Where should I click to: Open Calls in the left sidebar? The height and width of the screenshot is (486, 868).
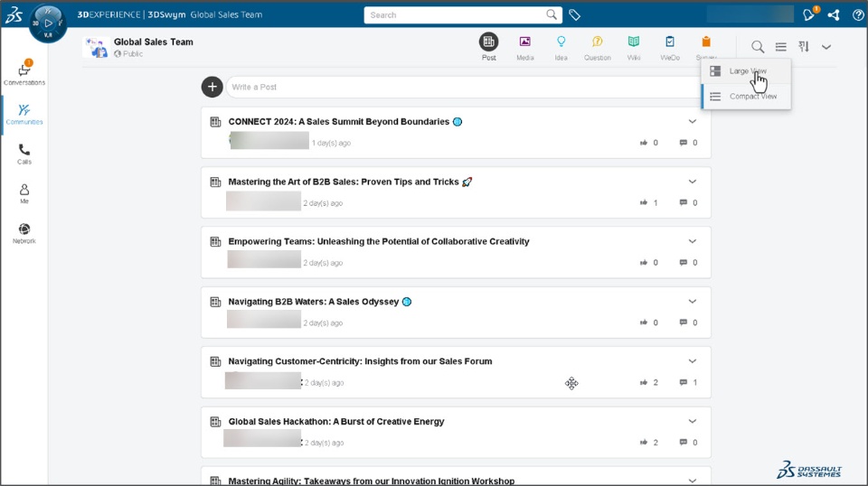[24, 154]
